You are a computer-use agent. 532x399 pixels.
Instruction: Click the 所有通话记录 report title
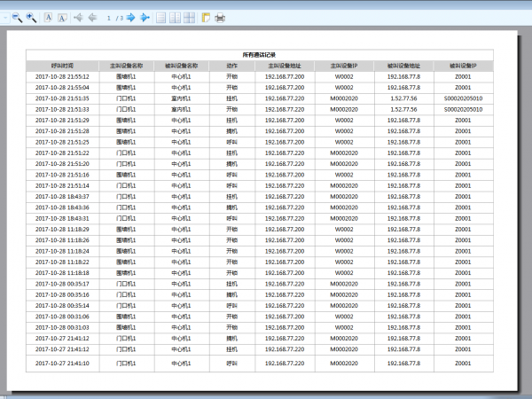click(x=260, y=55)
